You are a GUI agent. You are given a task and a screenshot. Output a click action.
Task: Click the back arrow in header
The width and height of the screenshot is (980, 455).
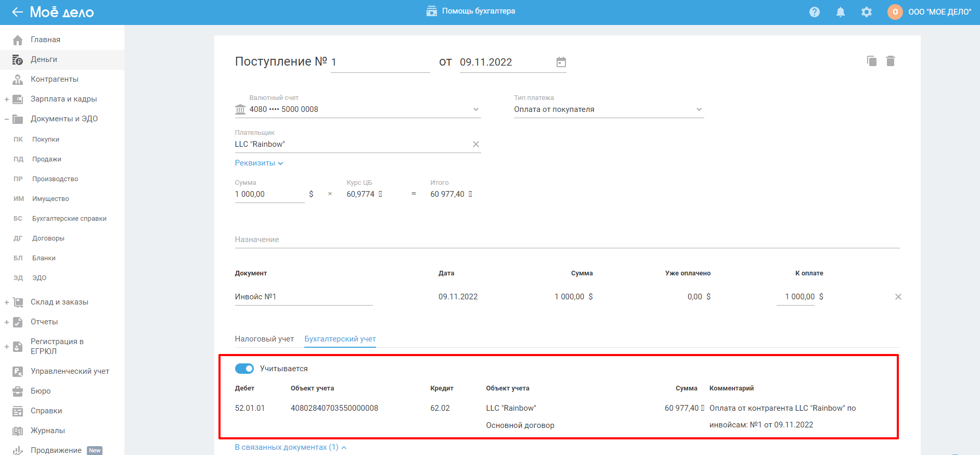click(x=17, y=12)
